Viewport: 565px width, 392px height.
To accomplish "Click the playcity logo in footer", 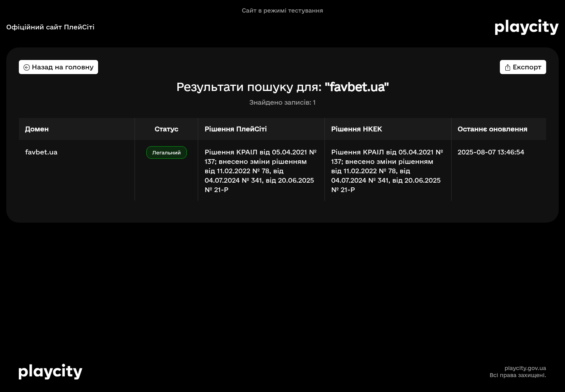I will point(50,372).
